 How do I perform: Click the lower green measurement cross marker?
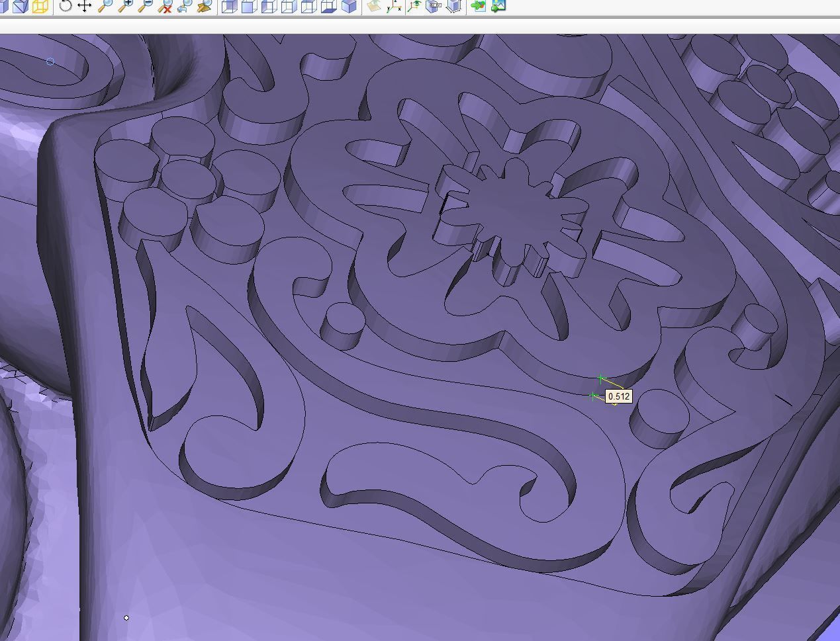(592, 396)
